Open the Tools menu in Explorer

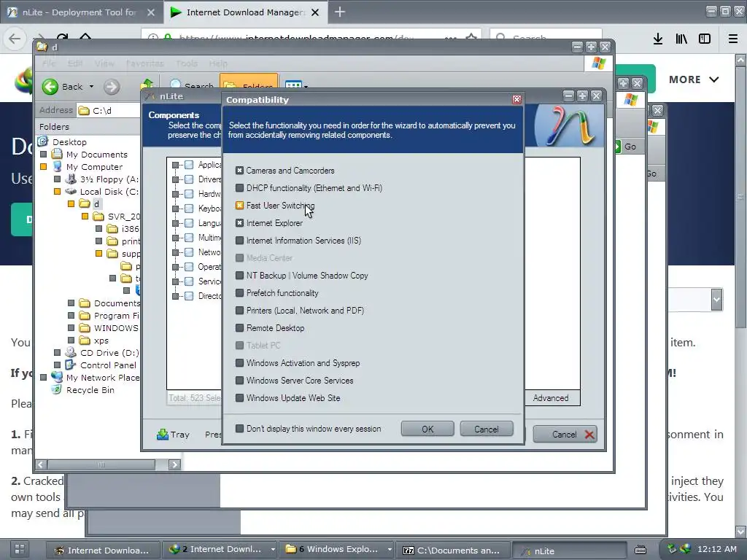pyautogui.click(x=187, y=63)
